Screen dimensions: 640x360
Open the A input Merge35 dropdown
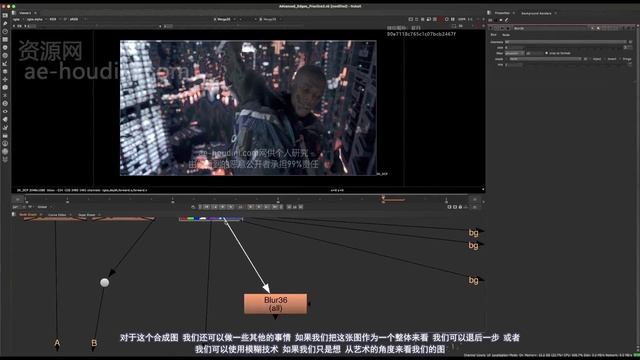click(224, 19)
